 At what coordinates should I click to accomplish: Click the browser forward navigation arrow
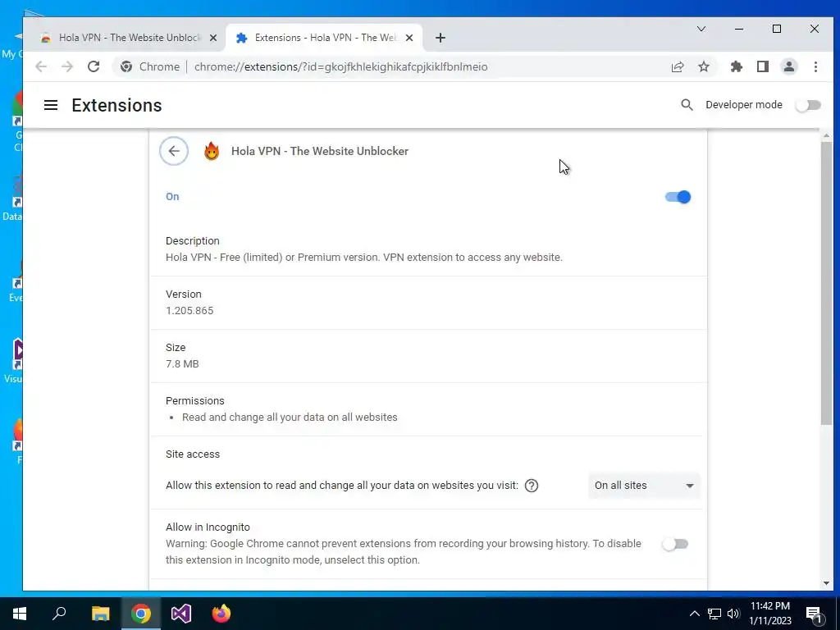(x=67, y=66)
